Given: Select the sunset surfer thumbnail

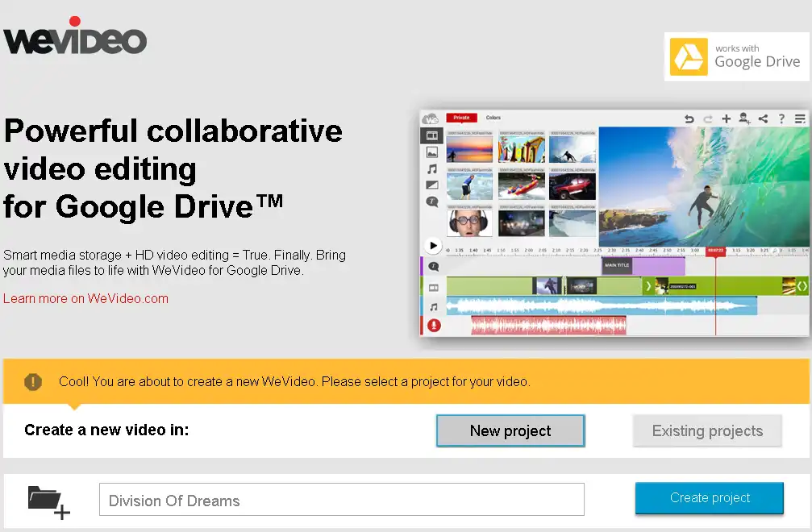Looking at the screenshot, I should pos(469,149).
